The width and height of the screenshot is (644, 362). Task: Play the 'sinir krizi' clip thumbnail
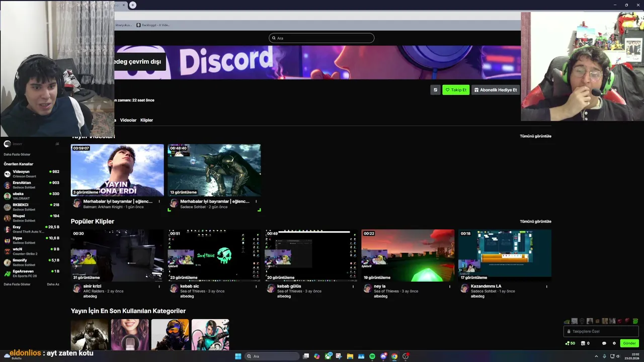coord(117,255)
